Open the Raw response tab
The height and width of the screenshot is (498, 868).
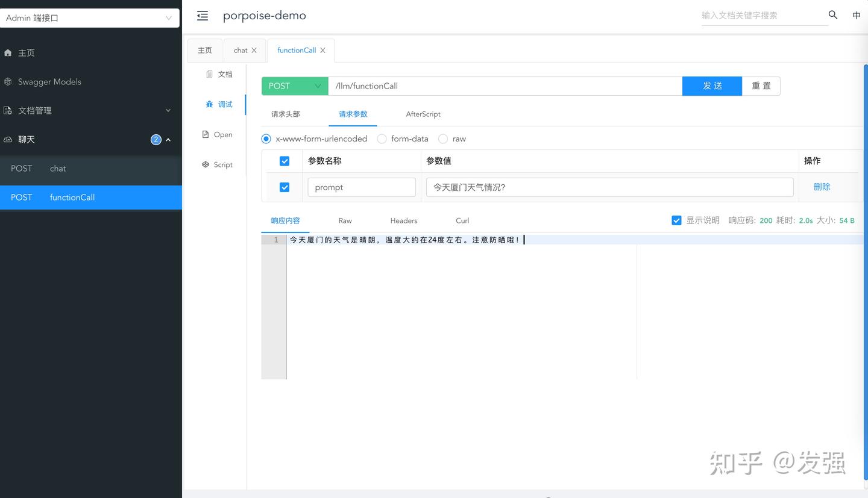point(345,220)
